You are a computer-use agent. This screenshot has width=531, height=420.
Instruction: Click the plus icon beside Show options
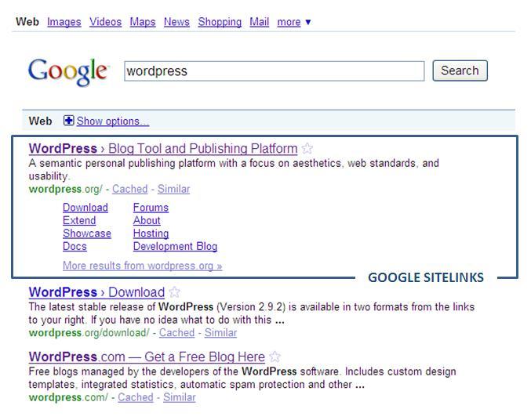click(x=69, y=121)
